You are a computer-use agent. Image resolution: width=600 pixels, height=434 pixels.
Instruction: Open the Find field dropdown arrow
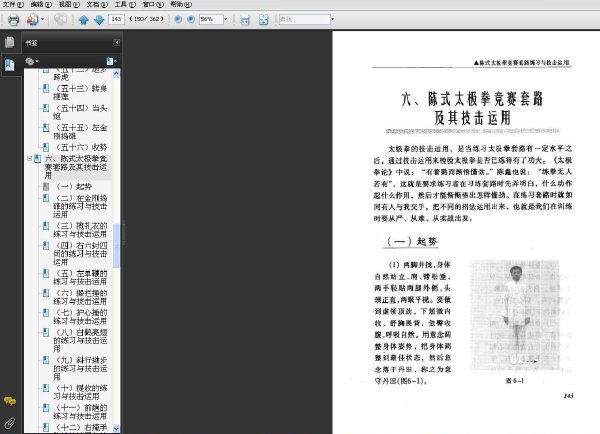coord(333,19)
